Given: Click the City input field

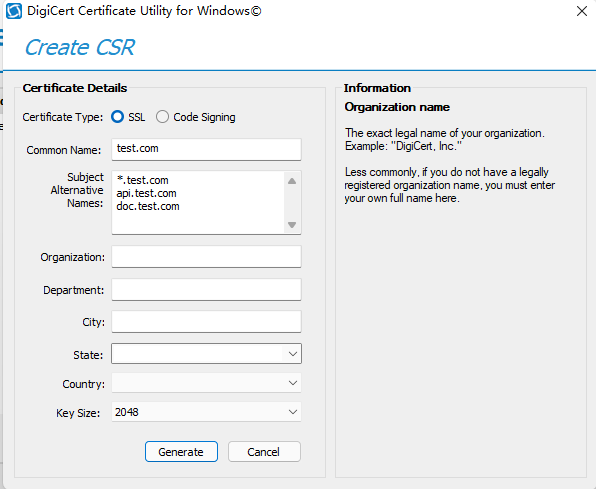Looking at the screenshot, I should (x=206, y=322).
